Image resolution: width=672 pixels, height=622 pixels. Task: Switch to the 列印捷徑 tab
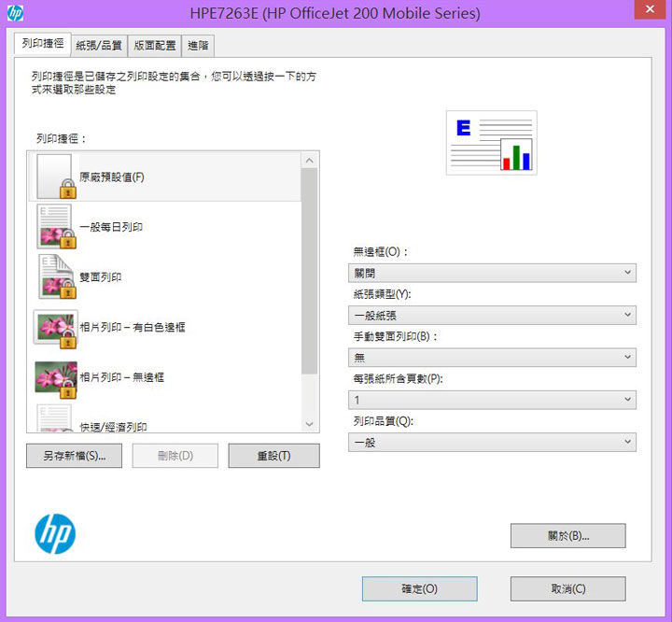click(43, 43)
